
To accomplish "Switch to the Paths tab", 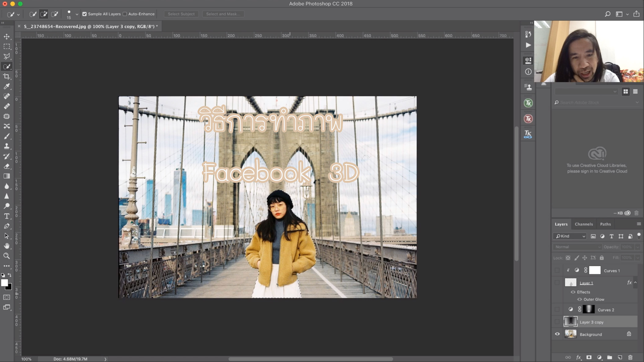I will click(605, 224).
